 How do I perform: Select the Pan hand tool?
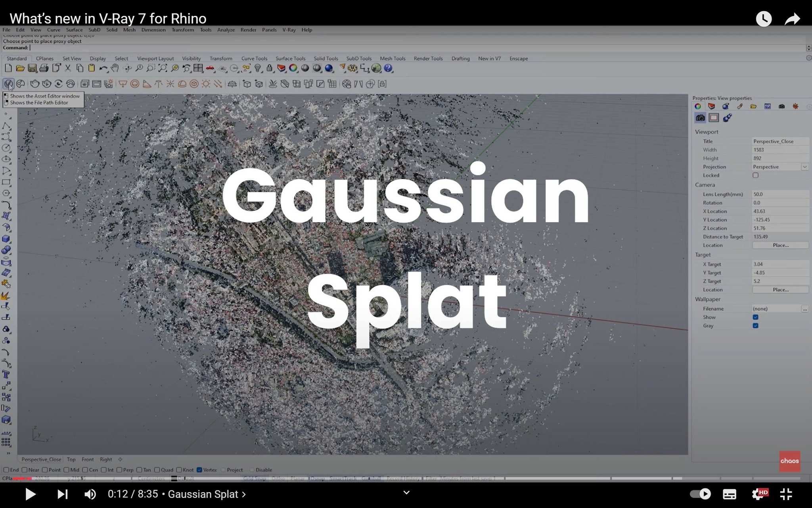click(x=115, y=68)
